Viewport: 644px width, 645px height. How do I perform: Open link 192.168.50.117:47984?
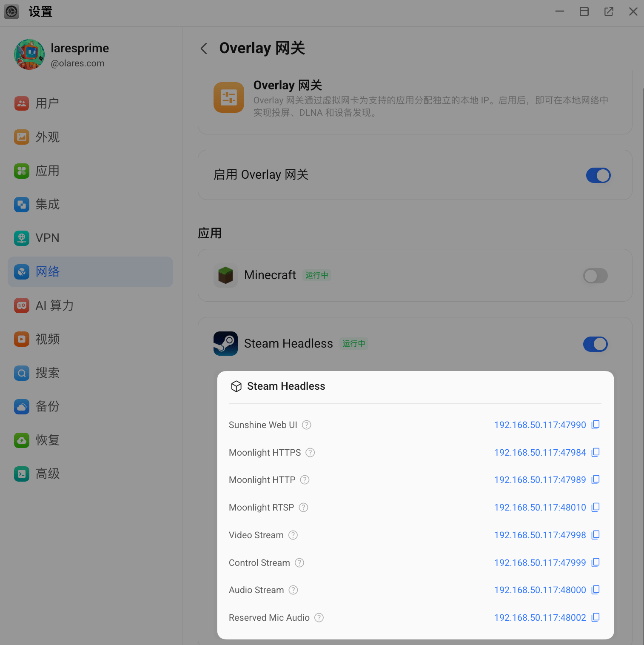(540, 453)
